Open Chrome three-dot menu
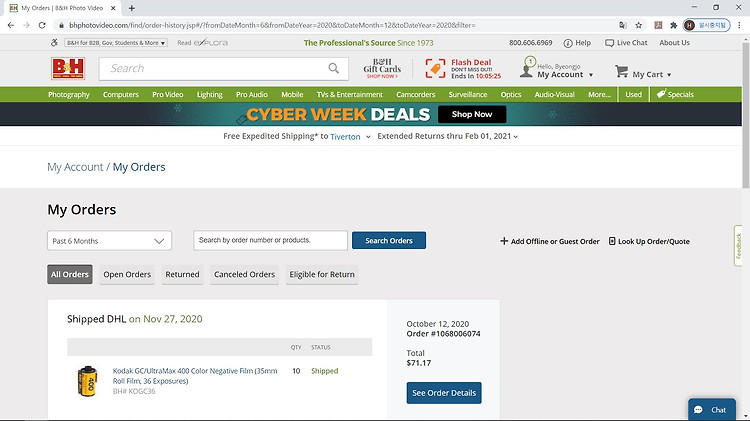 click(x=739, y=25)
